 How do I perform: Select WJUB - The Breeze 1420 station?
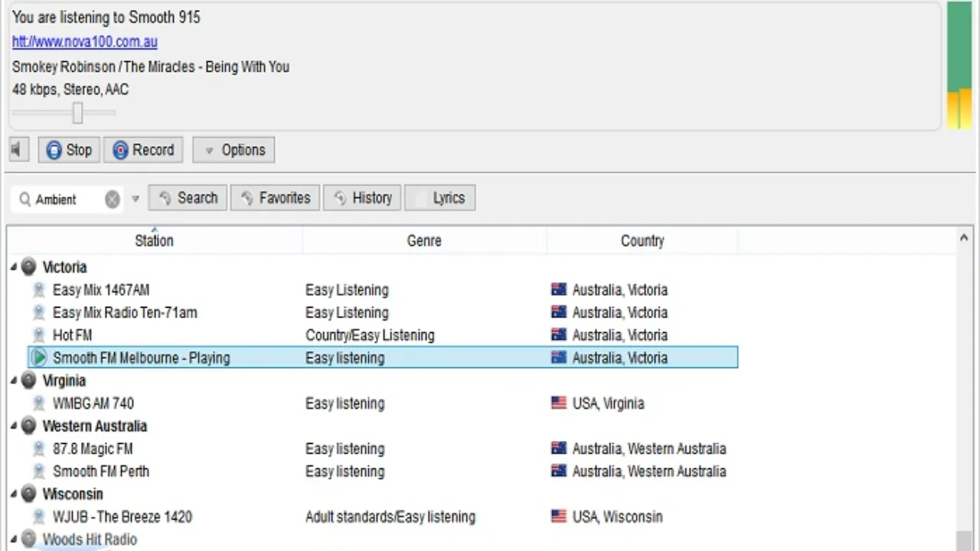(x=122, y=517)
